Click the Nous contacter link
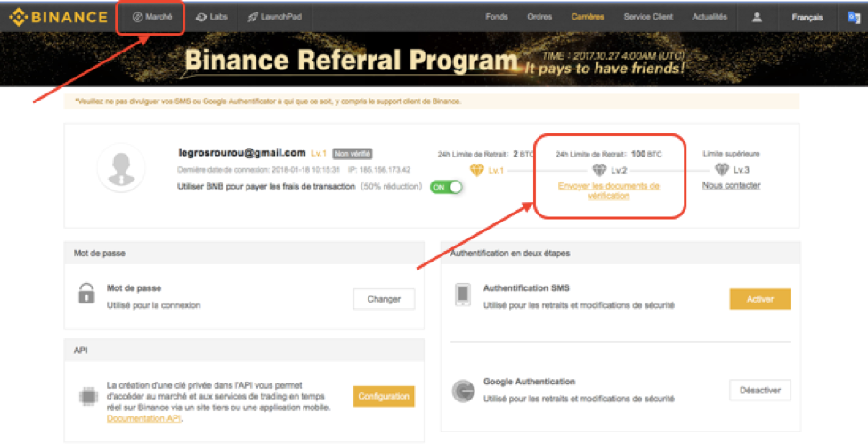 (x=731, y=185)
